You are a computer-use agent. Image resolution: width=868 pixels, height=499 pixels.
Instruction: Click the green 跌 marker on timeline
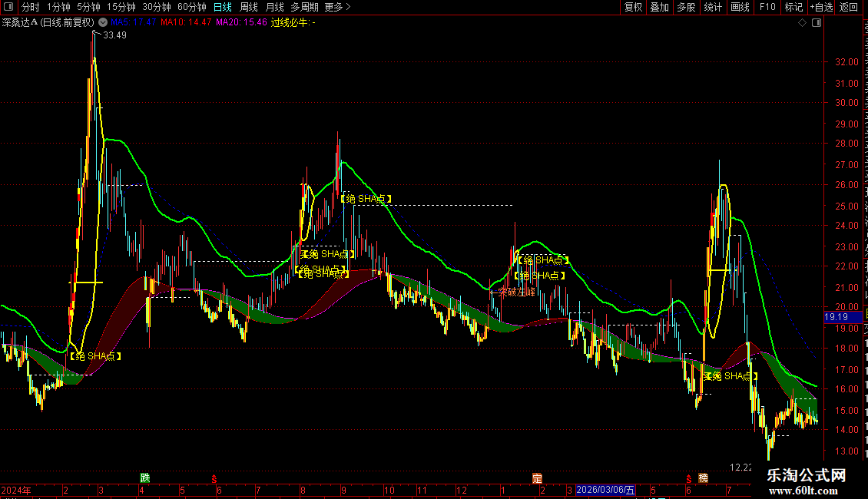[x=145, y=478]
